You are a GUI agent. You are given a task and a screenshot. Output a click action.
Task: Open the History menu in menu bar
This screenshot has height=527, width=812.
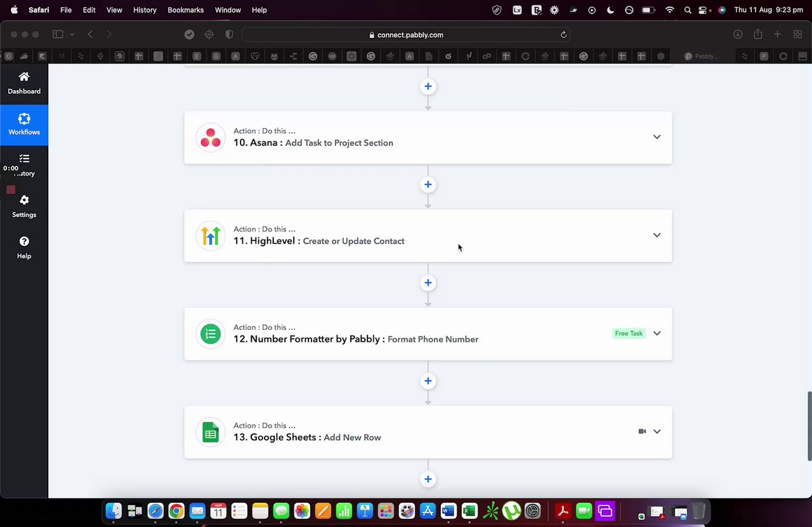[x=145, y=10]
